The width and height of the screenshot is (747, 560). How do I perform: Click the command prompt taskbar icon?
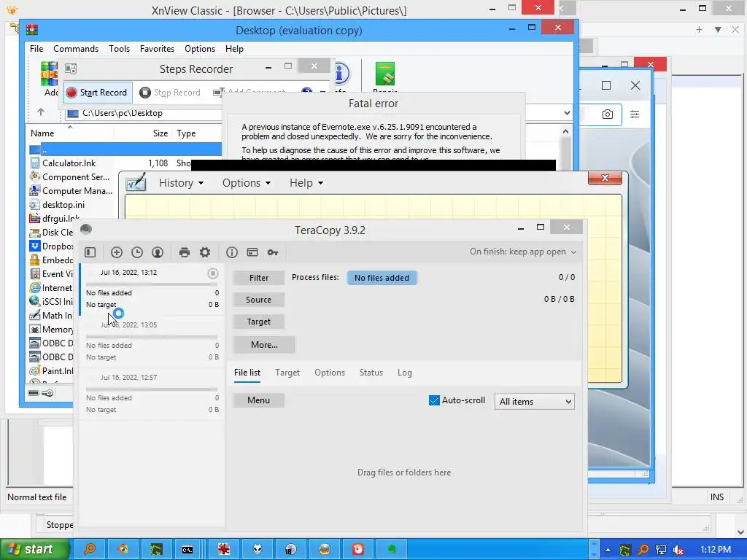[187, 549]
